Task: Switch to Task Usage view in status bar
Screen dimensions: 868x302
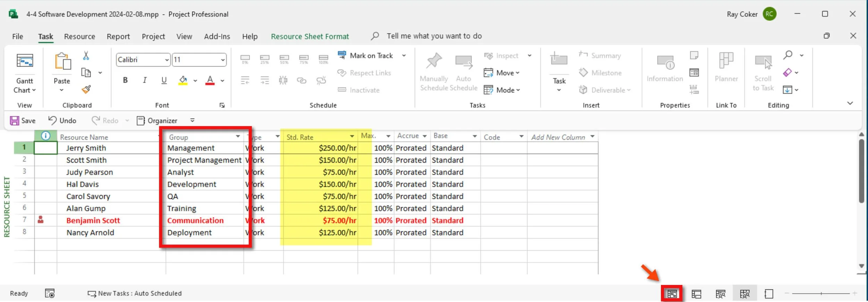Action: coord(696,294)
